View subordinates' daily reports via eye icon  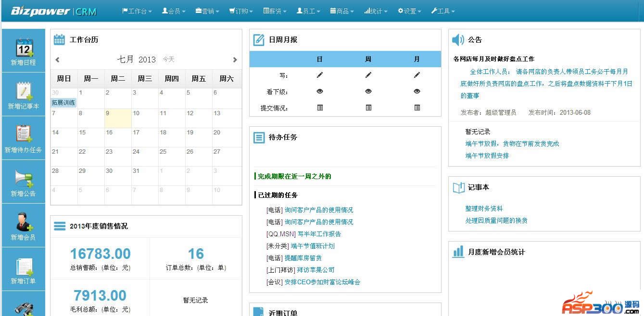point(320,91)
